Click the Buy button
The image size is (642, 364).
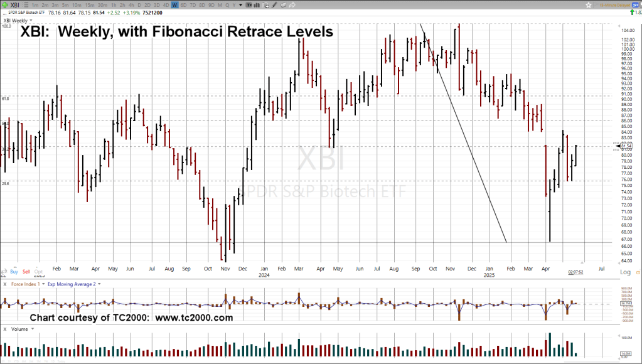[14, 272]
